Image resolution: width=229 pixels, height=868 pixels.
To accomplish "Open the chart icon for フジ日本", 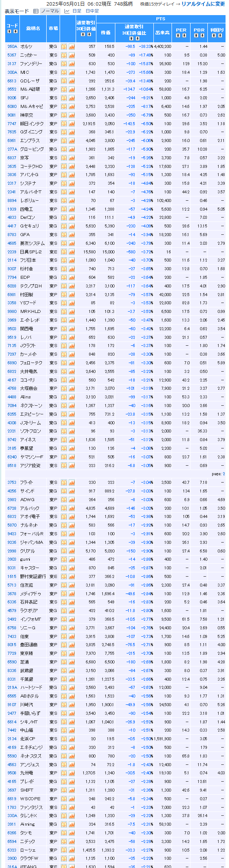I will [x=72, y=260].
